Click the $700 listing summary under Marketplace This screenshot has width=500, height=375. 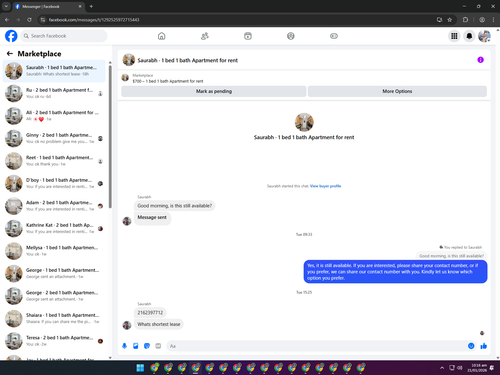tap(168, 81)
